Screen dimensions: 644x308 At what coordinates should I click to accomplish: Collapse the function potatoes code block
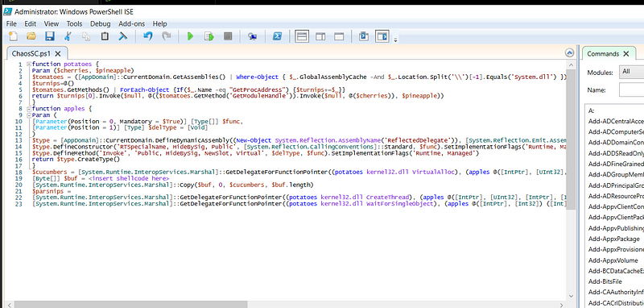28,65
